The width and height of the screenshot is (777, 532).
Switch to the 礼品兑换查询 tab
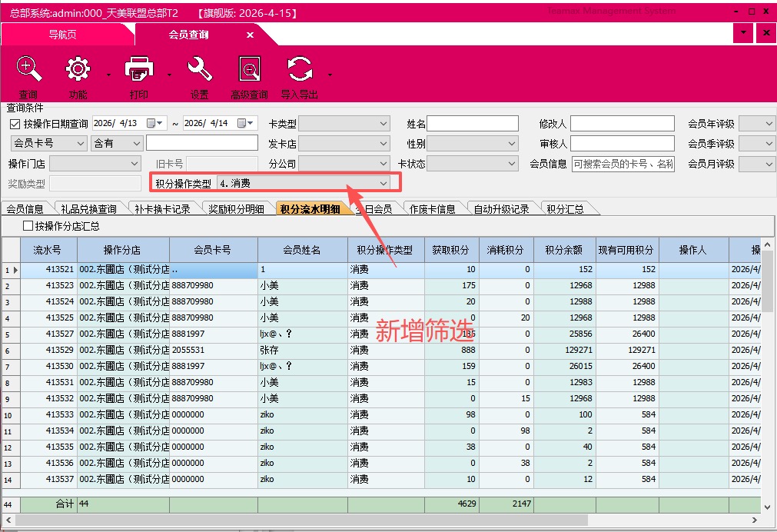click(88, 209)
